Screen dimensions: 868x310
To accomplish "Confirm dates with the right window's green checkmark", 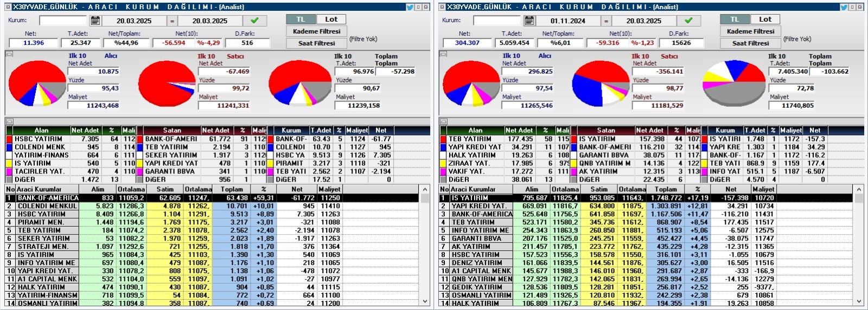I will [x=688, y=21].
